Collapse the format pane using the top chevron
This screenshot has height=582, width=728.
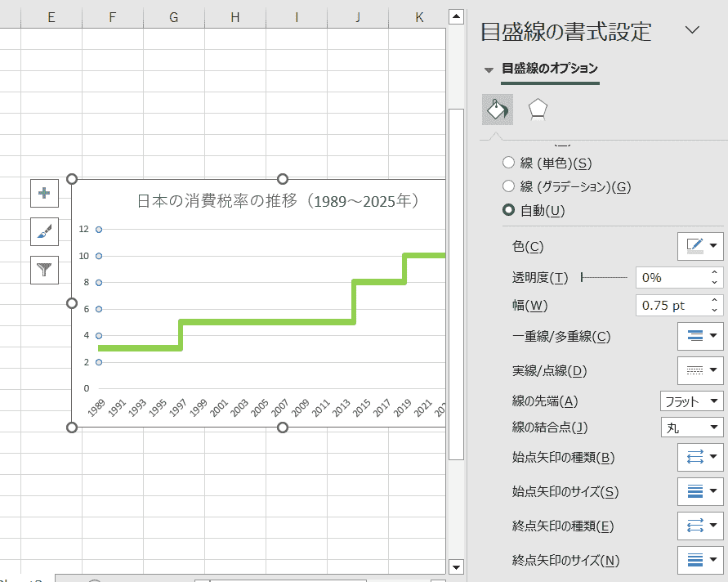[692, 30]
